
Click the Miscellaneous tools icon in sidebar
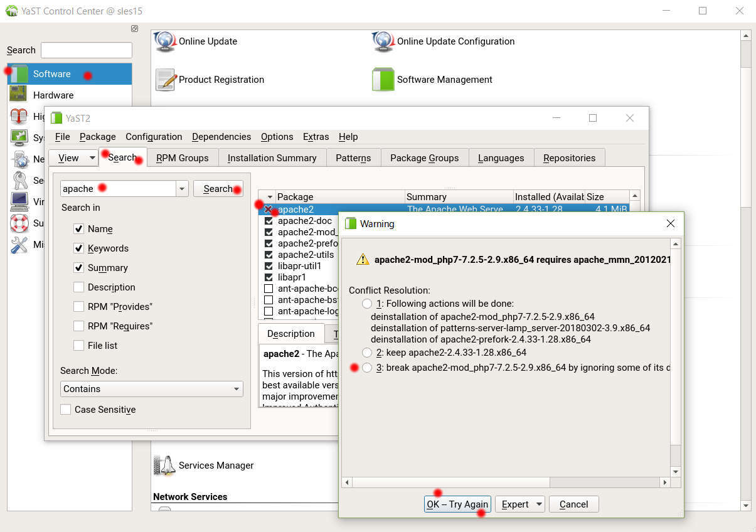pyautogui.click(x=19, y=245)
